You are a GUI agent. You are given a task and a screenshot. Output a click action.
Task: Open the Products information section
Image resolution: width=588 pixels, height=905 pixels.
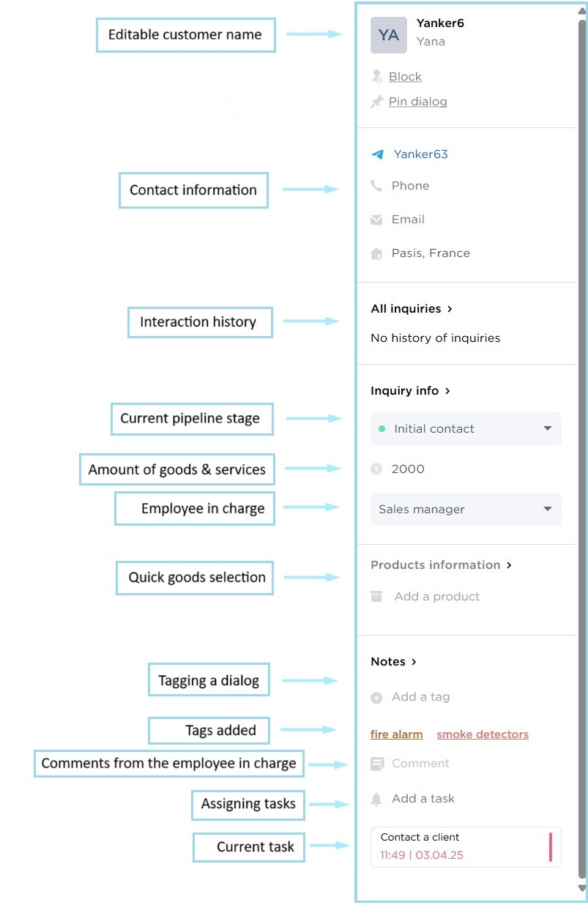coord(441,565)
